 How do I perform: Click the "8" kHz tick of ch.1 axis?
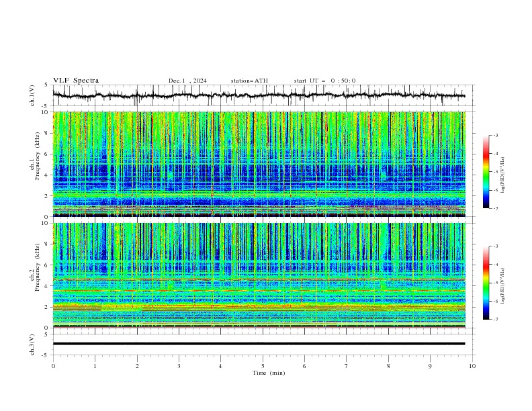pyautogui.click(x=46, y=133)
